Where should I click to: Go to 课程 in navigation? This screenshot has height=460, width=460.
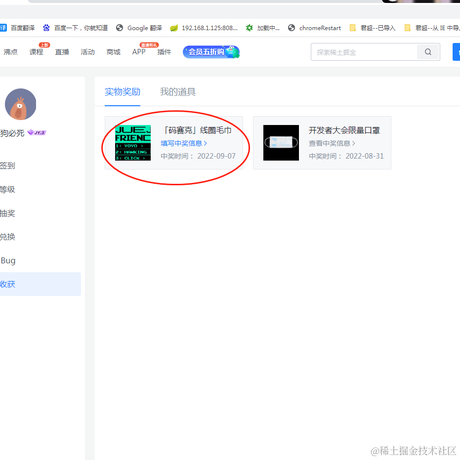click(36, 52)
